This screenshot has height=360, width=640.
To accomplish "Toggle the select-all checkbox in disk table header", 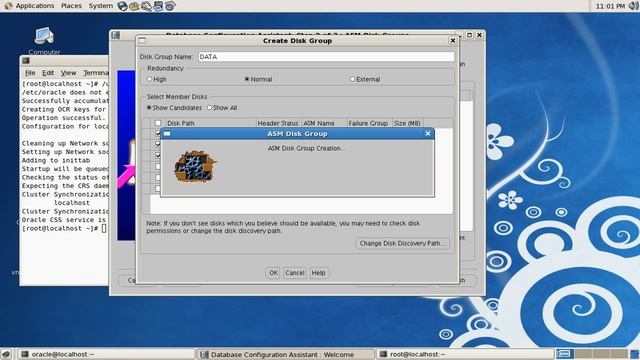I will click(x=158, y=123).
